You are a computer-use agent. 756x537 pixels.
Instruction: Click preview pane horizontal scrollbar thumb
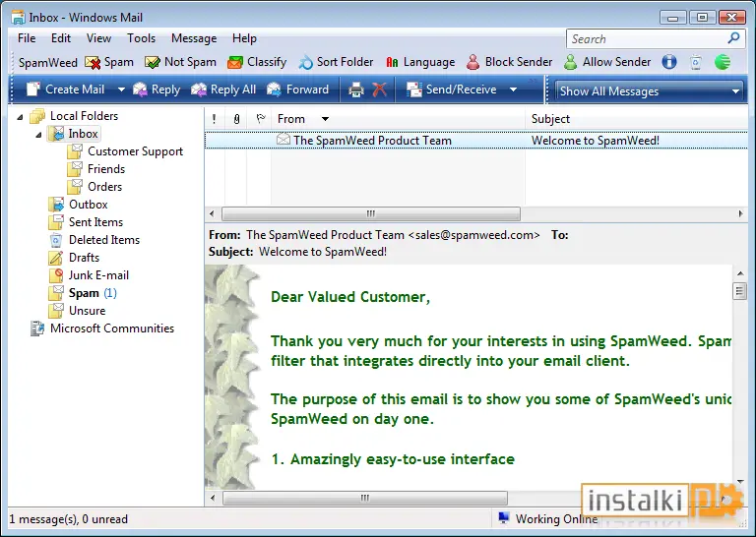[365, 498]
